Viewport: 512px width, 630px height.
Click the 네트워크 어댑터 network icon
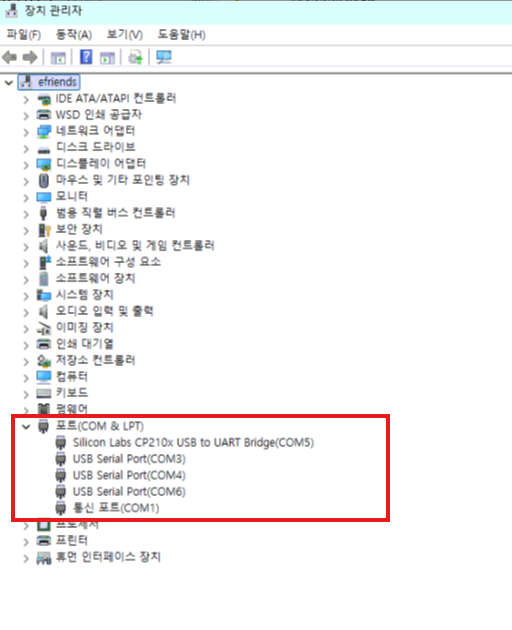44,131
